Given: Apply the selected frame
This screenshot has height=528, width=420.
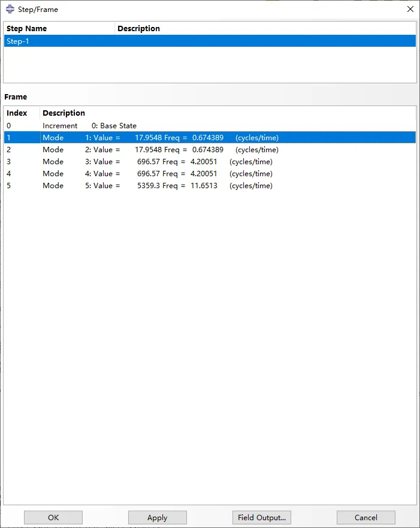Looking at the screenshot, I should pyautogui.click(x=157, y=517).
